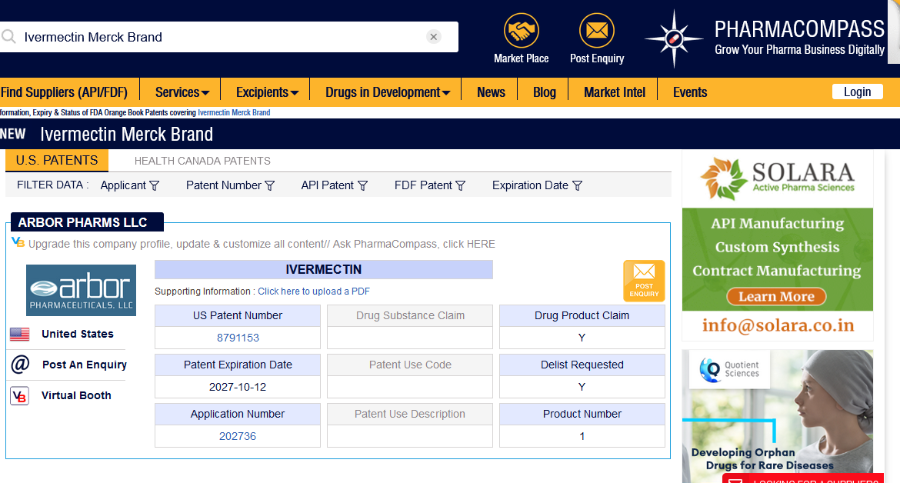Open Applicant filter funnel
This screenshot has width=900, height=483.
(154, 186)
